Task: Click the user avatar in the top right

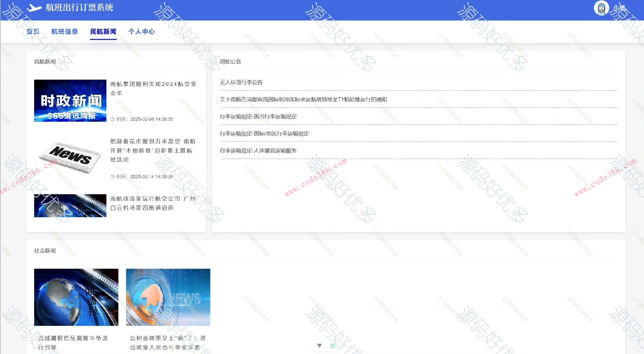Action: (601, 8)
